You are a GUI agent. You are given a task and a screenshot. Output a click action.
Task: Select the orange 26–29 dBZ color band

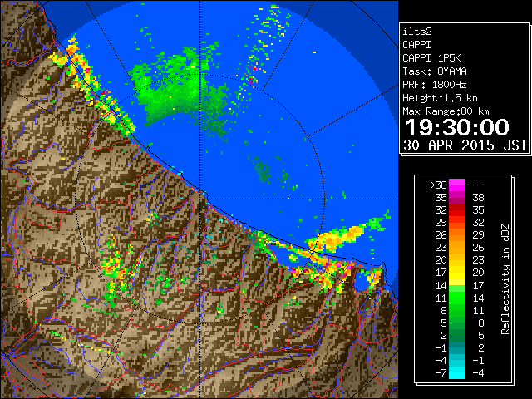point(457,235)
